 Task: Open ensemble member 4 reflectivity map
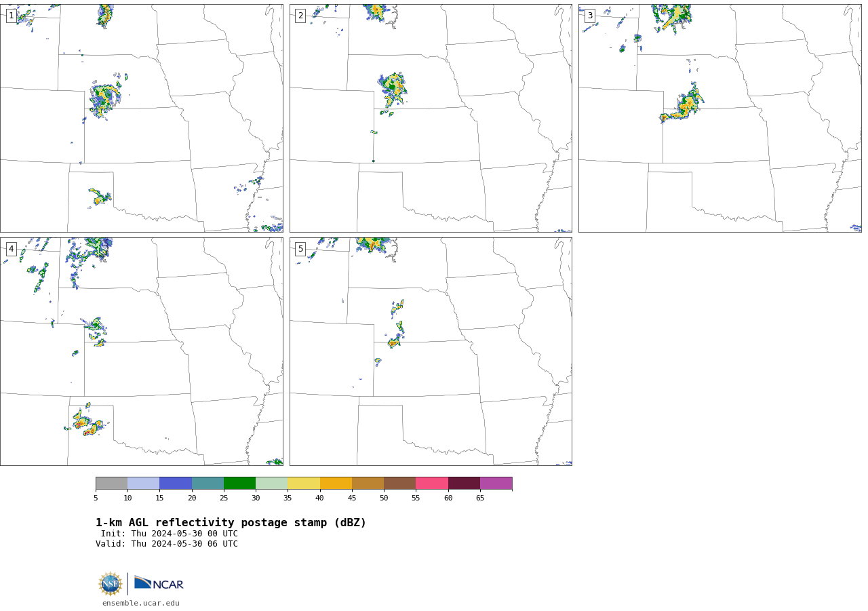[142, 351]
